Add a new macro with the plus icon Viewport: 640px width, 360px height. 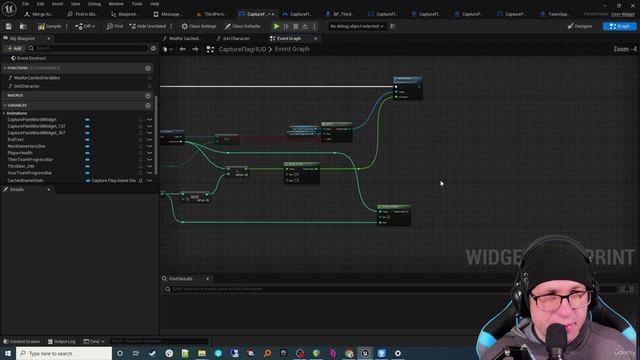coord(148,96)
